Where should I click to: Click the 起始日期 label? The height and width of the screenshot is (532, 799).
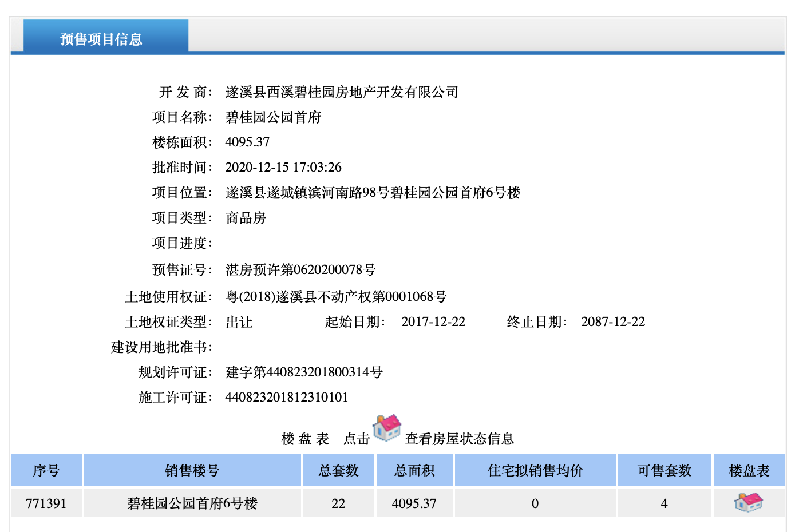(x=355, y=322)
